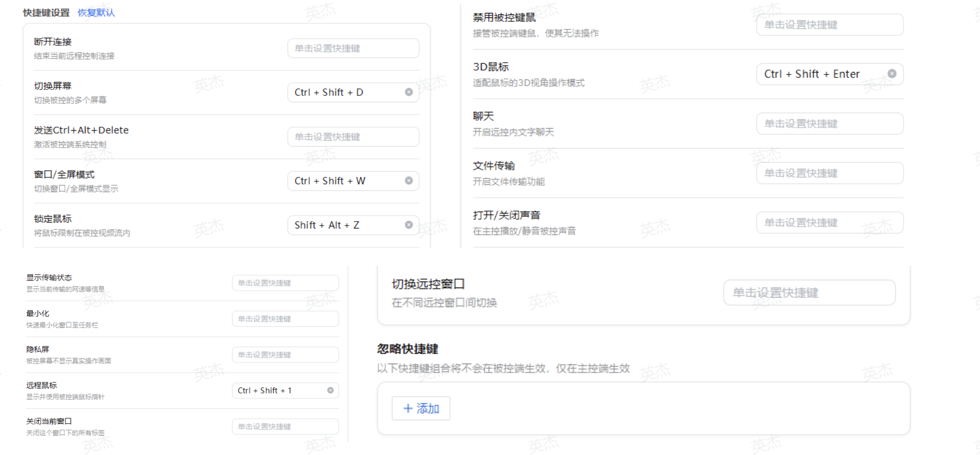980x455 pixels.
Task: Set shortcut field for 显示传输状态
Action: [x=285, y=283]
